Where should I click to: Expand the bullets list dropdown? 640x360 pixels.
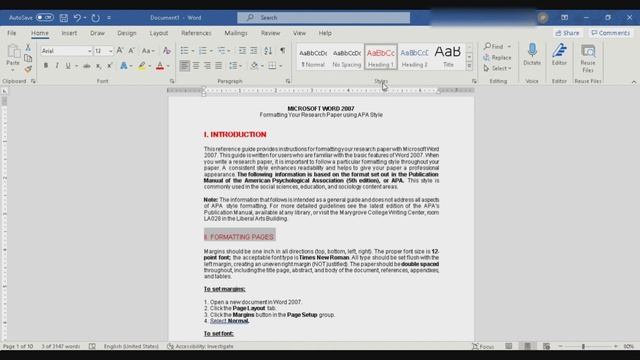coord(193,51)
